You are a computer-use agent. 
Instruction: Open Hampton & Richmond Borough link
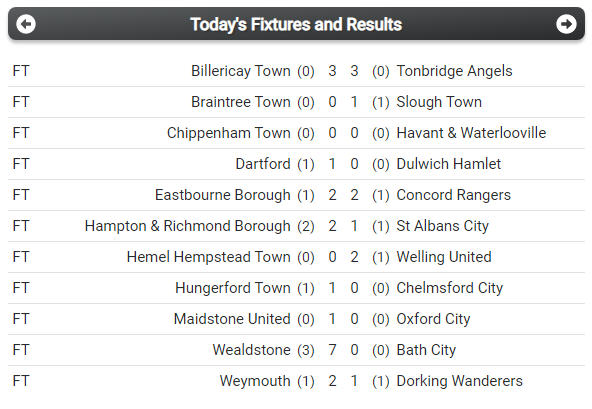point(188,226)
